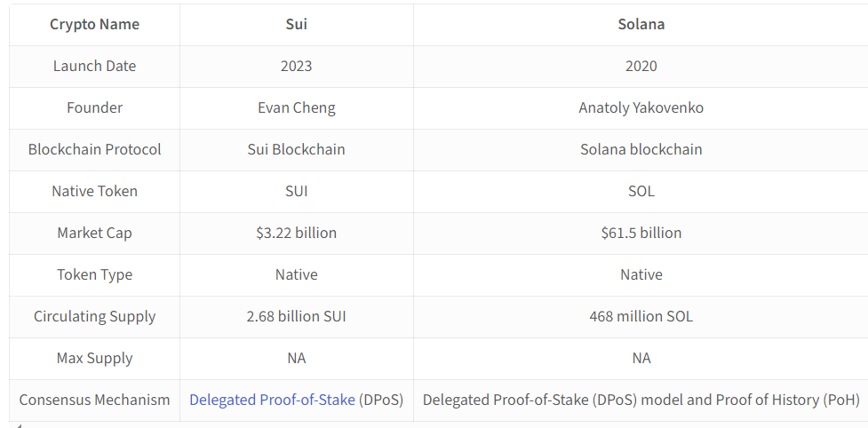Click the Max Supply row label

95,359
